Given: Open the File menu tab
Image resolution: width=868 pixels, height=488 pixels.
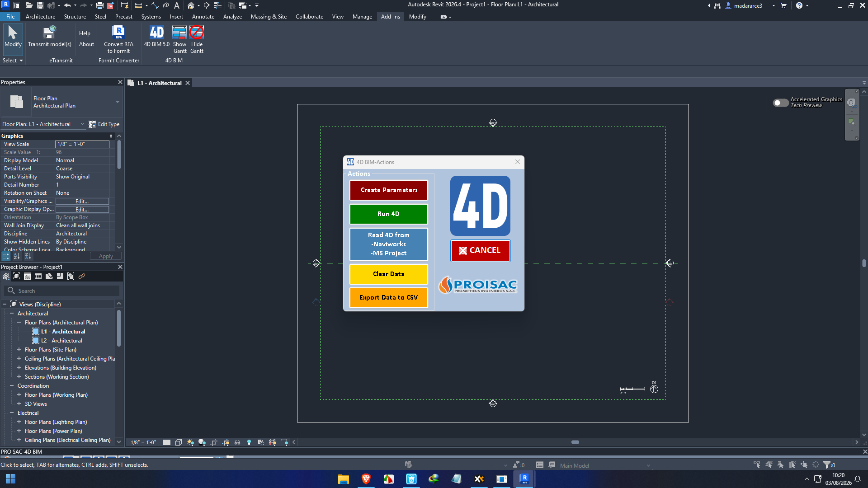Looking at the screenshot, I should click(x=10, y=17).
